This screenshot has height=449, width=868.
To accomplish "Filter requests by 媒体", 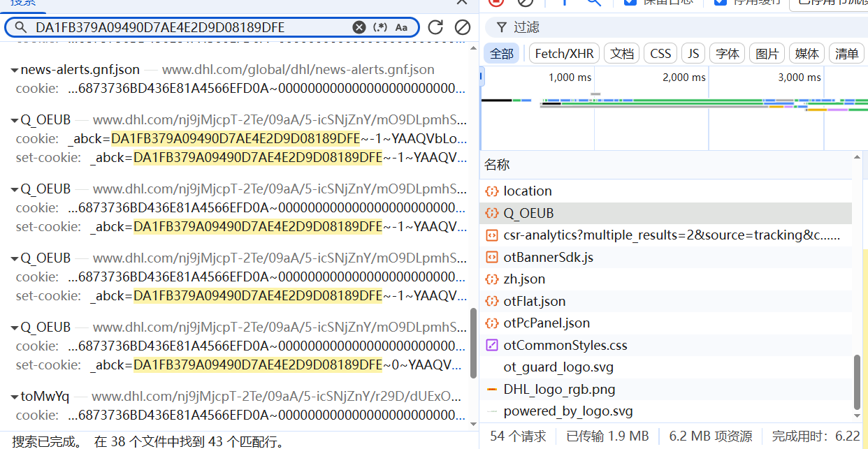I will pyautogui.click(x=807, y=54).
